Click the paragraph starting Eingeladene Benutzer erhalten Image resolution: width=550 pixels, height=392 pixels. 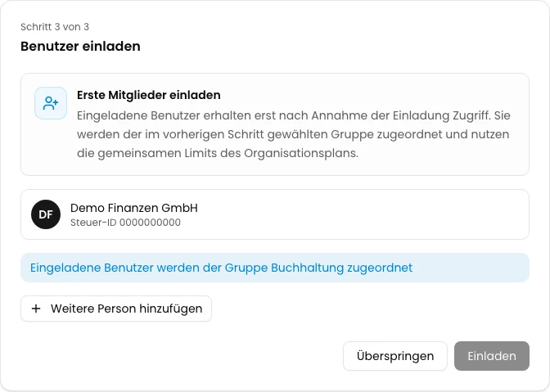coord(294,134)
